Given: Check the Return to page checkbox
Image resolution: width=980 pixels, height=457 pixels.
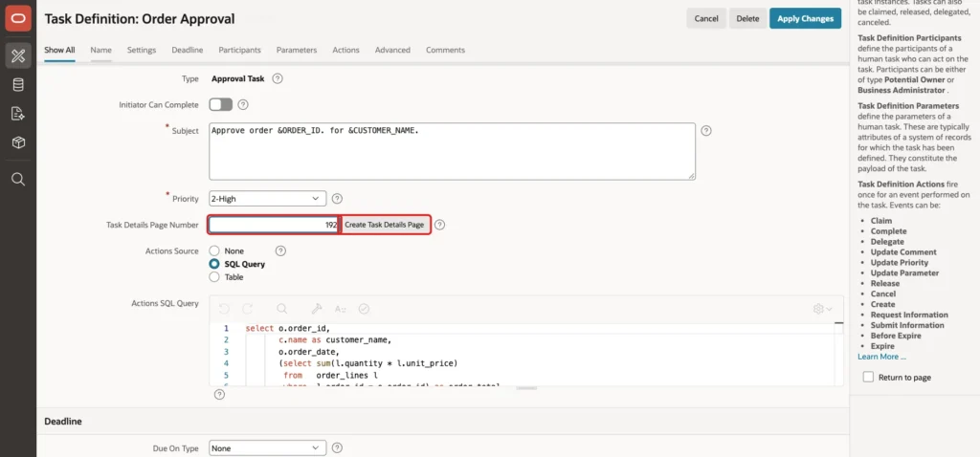Looking at the screenshot, I should pos(868,377).
